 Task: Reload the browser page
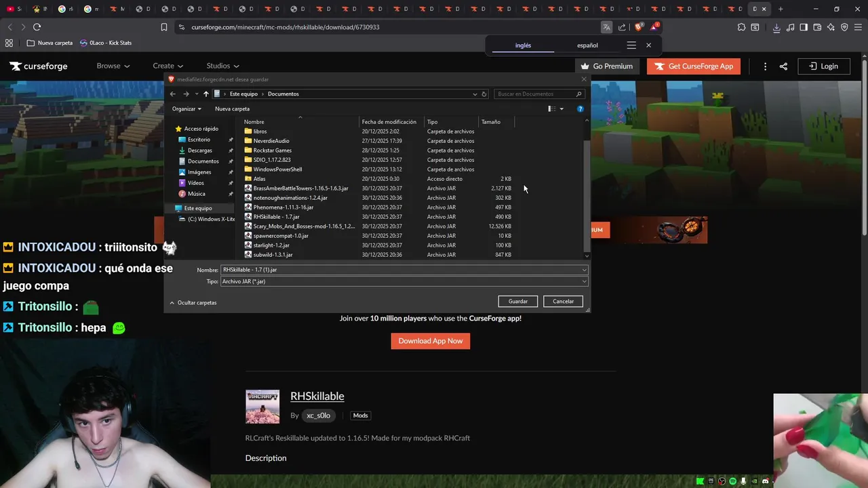click(x=37, y=27)
